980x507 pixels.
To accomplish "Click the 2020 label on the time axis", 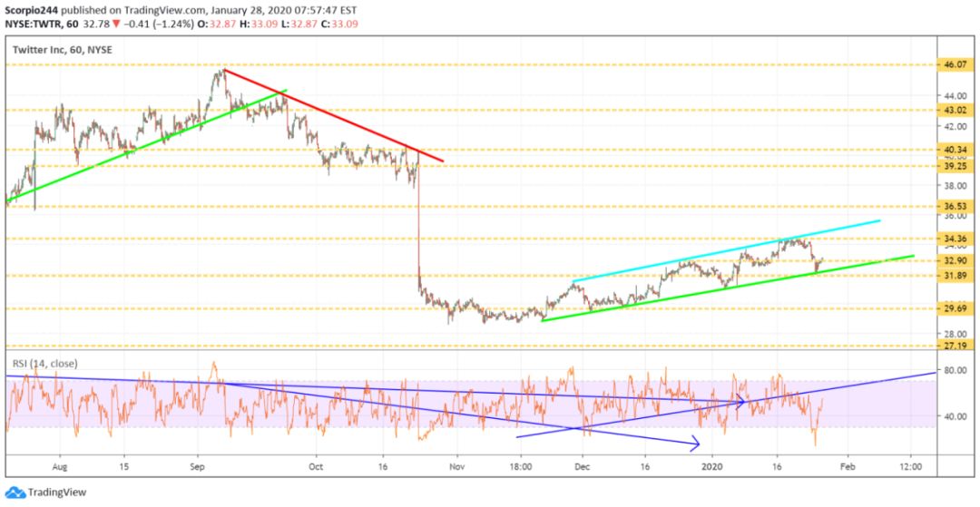I will point(712,466).
